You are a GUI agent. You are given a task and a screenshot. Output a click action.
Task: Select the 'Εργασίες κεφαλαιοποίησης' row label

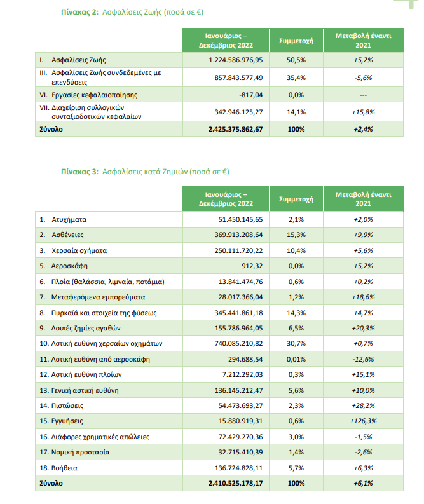[x=95, y=95]
